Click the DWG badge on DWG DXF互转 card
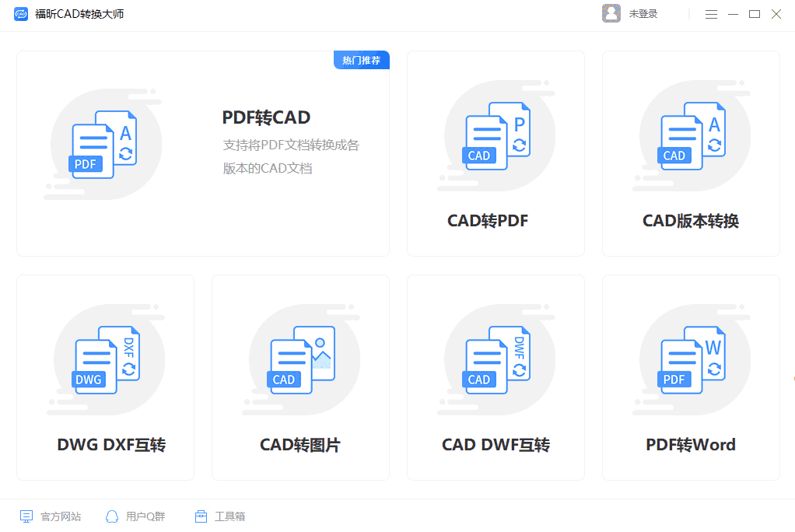 [89, 380]
